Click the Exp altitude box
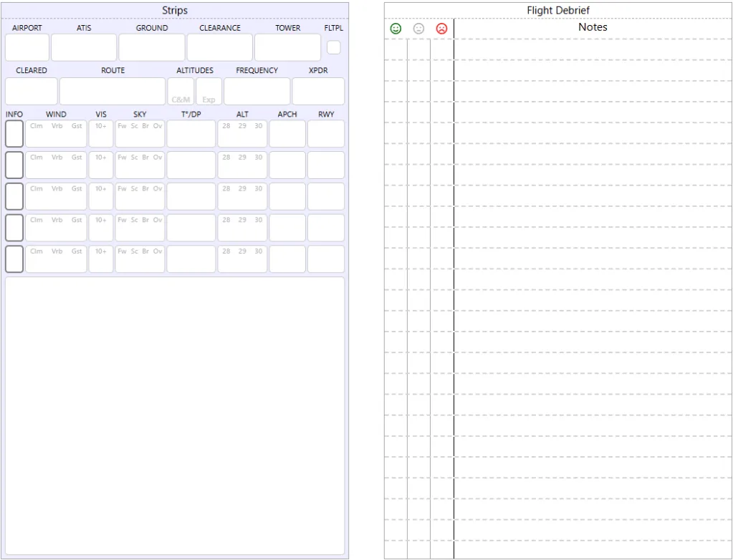 [209, 92]
